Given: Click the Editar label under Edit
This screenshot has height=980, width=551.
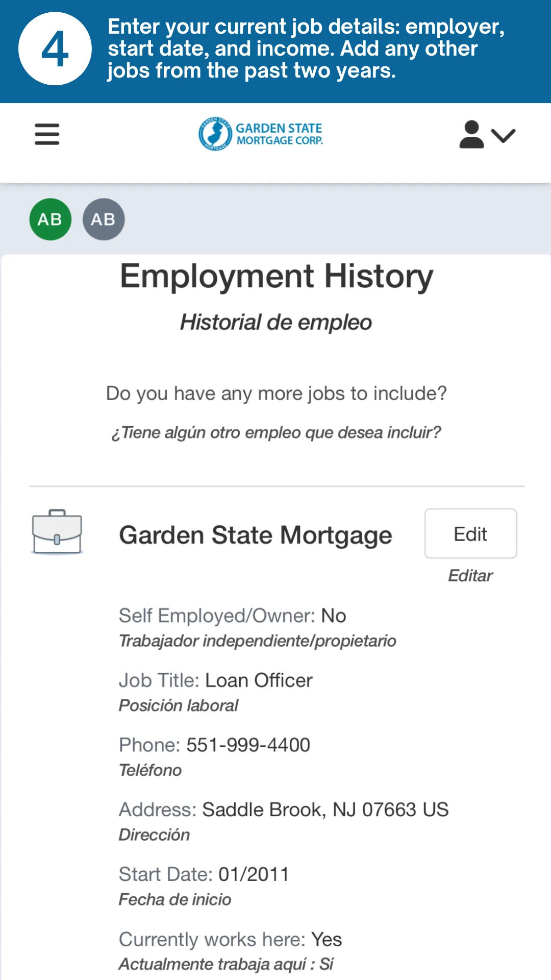Looking at the screenshot, I should tap(470, 576).
